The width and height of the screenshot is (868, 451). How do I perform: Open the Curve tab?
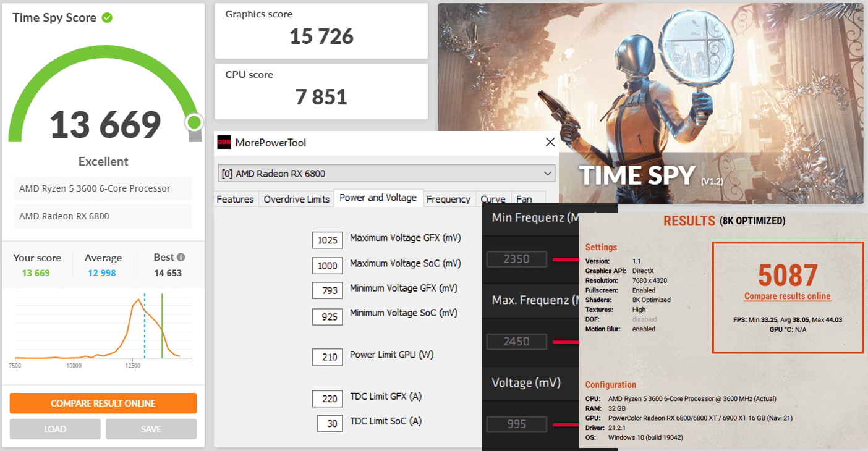(x=493, y=199)
